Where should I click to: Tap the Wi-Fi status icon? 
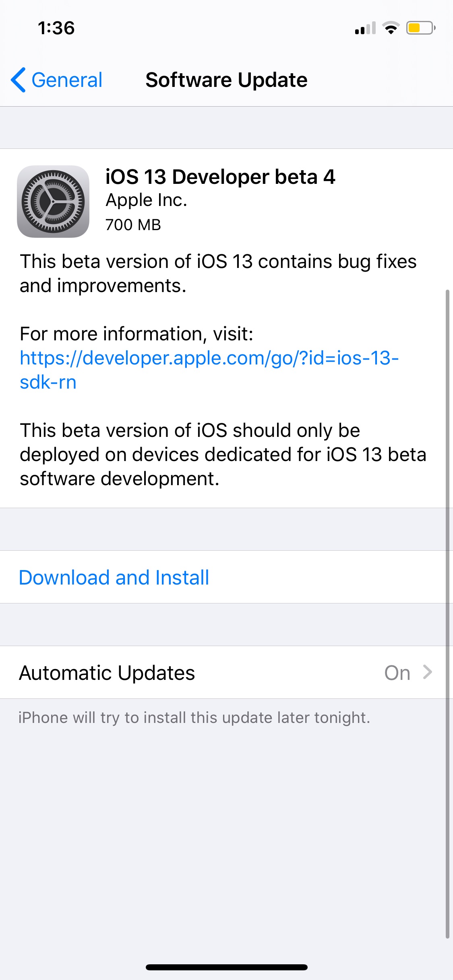[x=389, y=27]
